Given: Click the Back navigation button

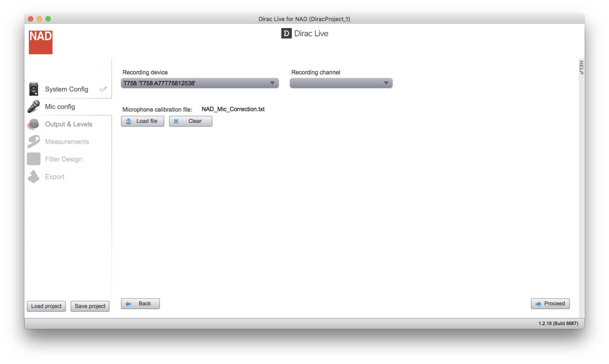Looking at the screenshot, I should [140, 303].
